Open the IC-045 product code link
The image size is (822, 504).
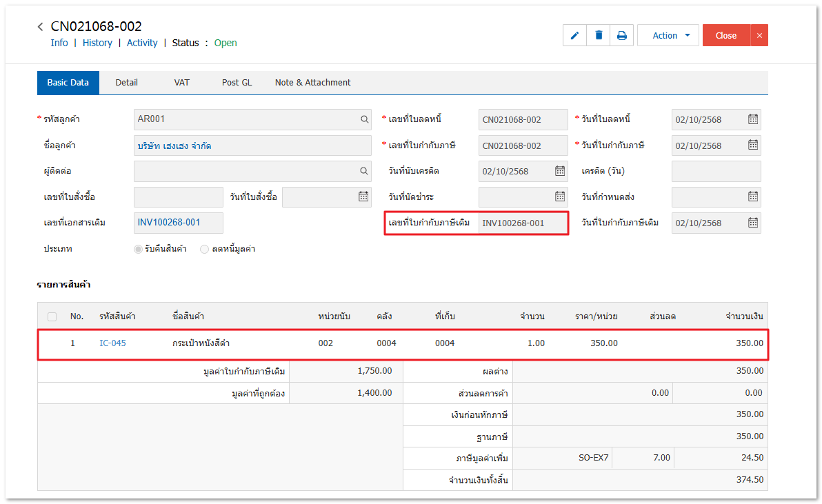[x=112, y=343]
